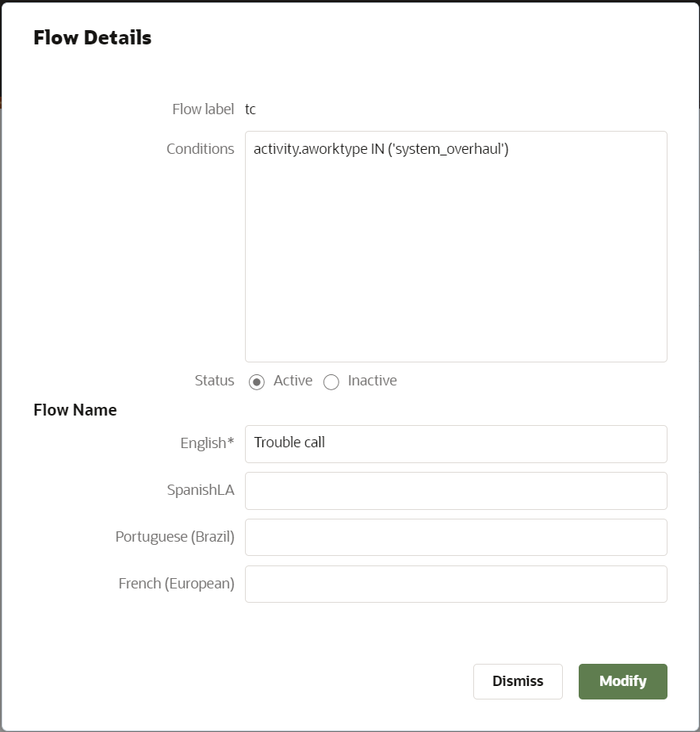Focus the French (European) name input

(x=456, y=584)
